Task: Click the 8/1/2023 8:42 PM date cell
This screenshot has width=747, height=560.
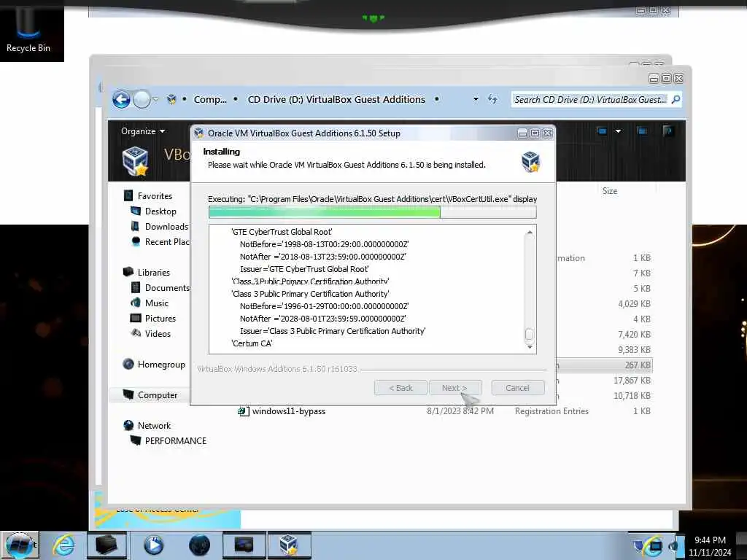Action: tap(460, 411)
